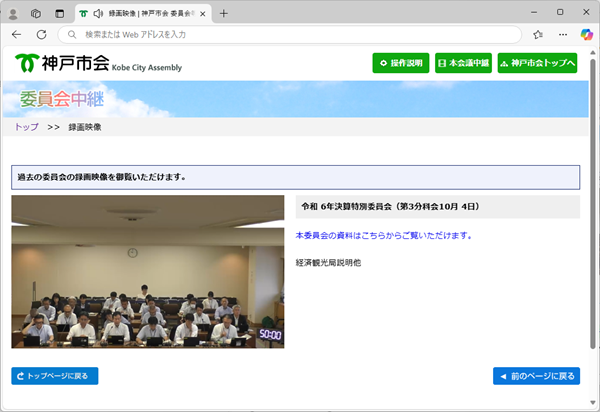
Task: Go back with the browser back arrow
Action: pos(16,34)
